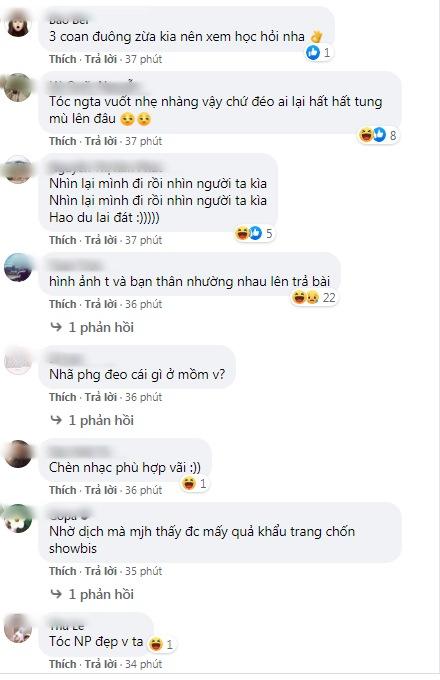The width and height of the screenshot is (440, 680).
Task: Expand '1 phản hồi' under 'trả bài' comment
Action: 92,327
